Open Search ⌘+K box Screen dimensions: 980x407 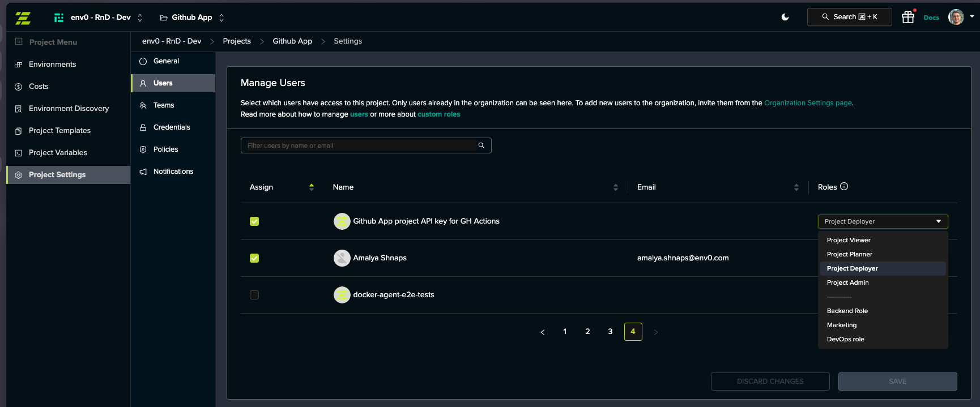click(849, 17)
